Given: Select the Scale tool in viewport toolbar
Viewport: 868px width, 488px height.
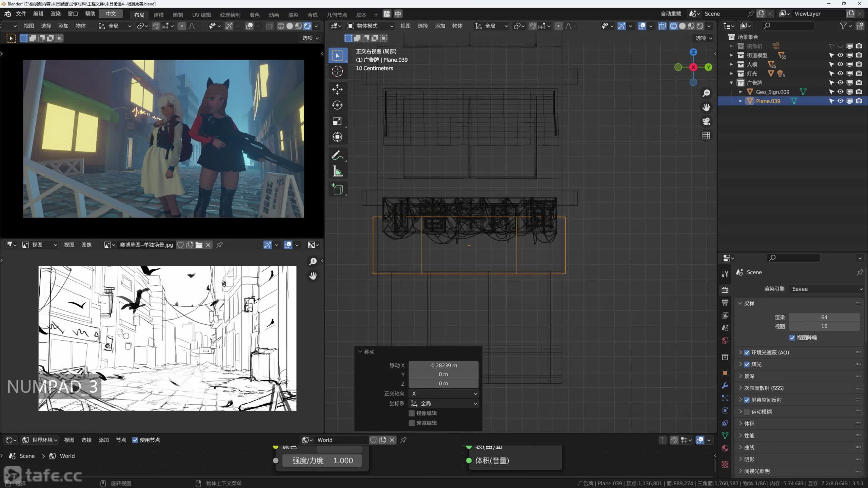Looking at the screenshot, I should [x=337, y=121].
